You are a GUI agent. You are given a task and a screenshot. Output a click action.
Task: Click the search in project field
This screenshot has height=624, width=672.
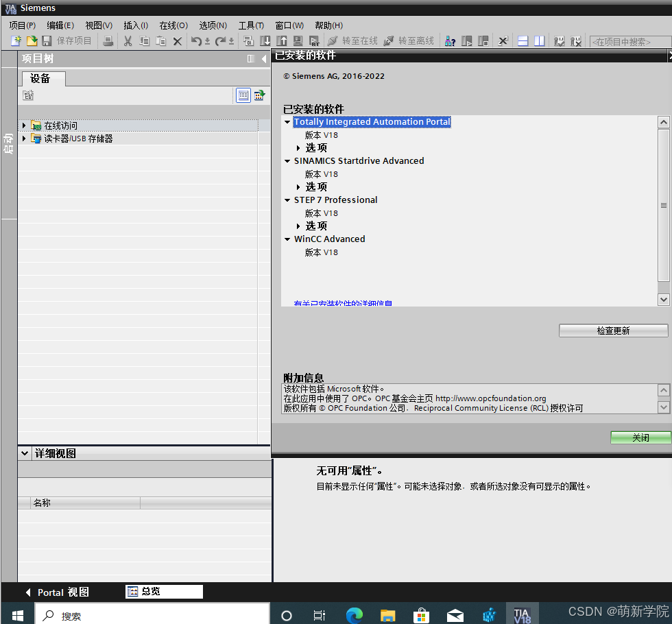630,42
